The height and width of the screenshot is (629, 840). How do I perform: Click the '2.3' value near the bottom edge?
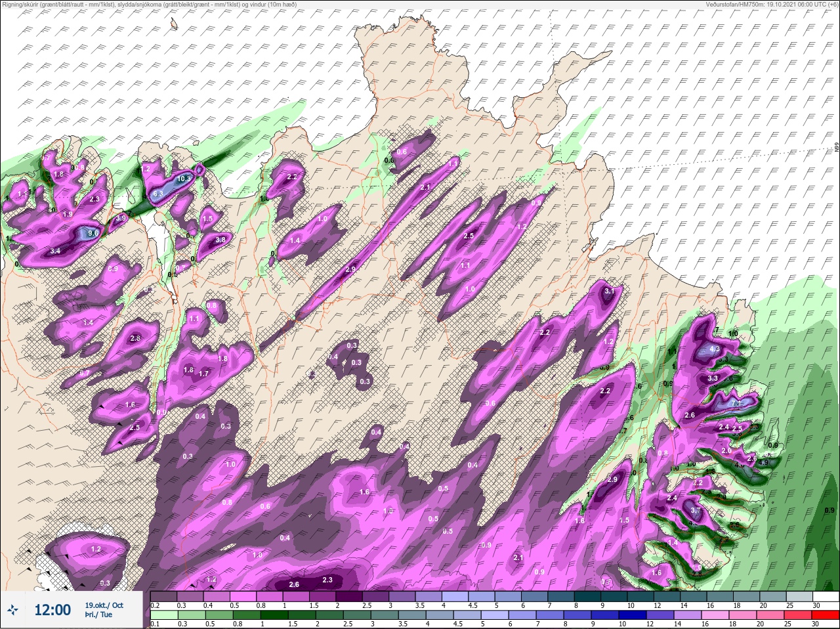[x=327, y=580]
